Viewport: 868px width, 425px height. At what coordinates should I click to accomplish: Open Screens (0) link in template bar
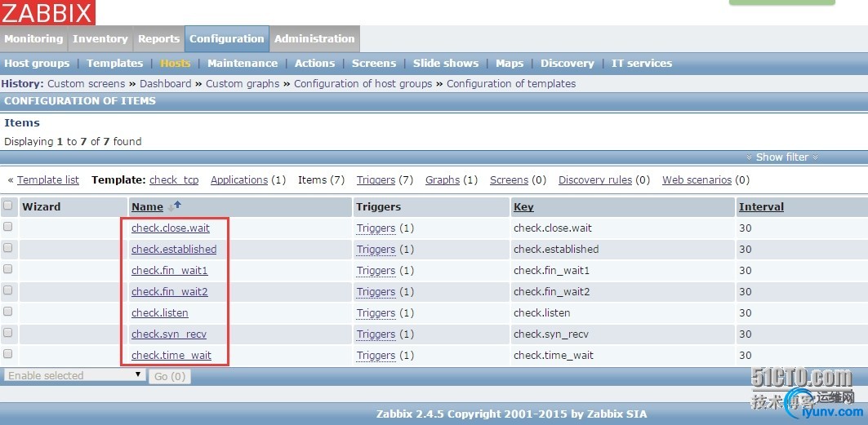click(510, 179)
